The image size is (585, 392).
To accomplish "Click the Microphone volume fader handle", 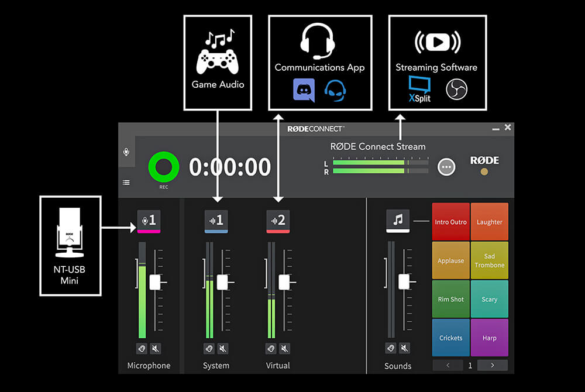I will (x=154, y=283).
